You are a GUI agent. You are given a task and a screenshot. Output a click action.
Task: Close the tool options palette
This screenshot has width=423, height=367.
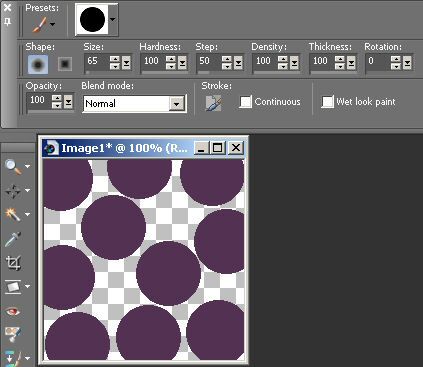pos(7,7)
